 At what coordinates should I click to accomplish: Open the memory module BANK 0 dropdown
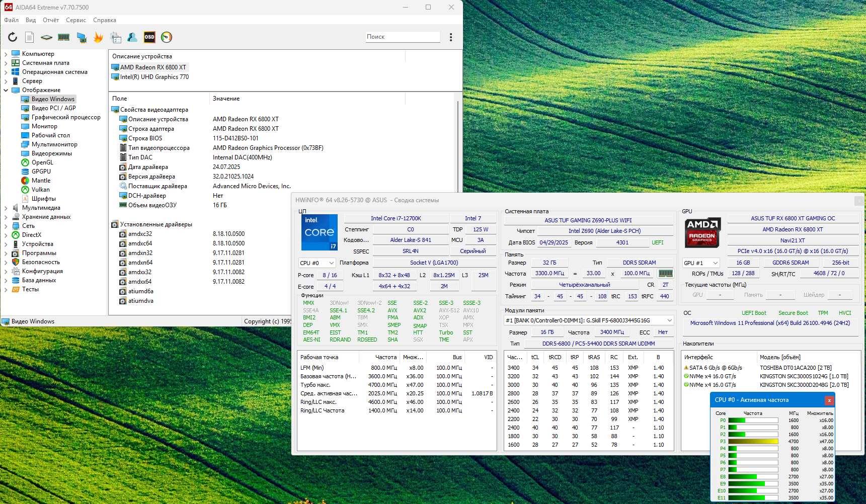click(x=589, y=320)
